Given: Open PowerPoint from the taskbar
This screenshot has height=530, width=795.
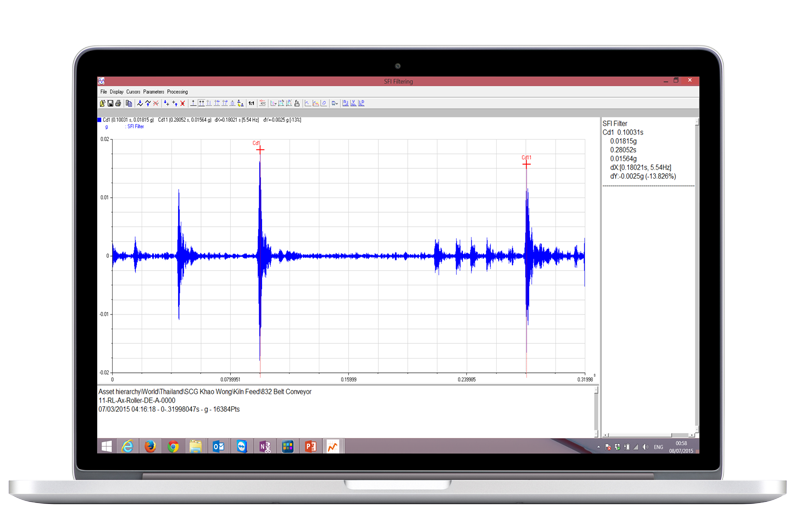Looking at the screenshot, I should (x=310, y=447).
